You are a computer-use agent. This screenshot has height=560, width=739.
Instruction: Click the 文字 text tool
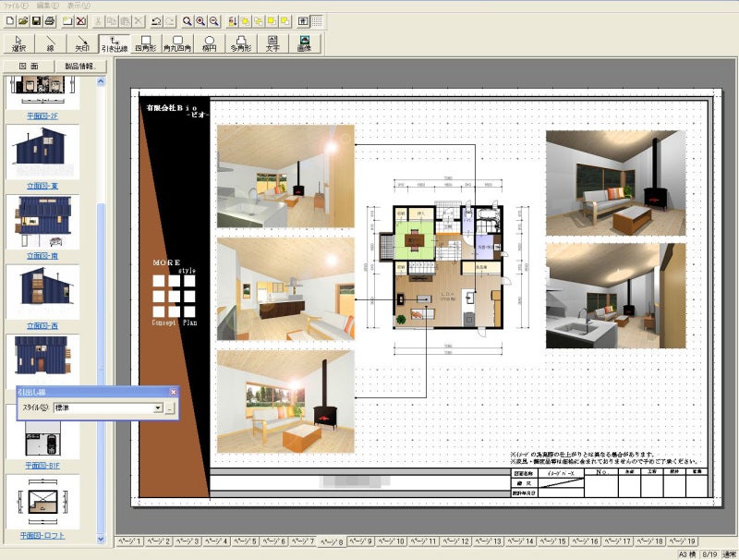click(x=273, y=43)
